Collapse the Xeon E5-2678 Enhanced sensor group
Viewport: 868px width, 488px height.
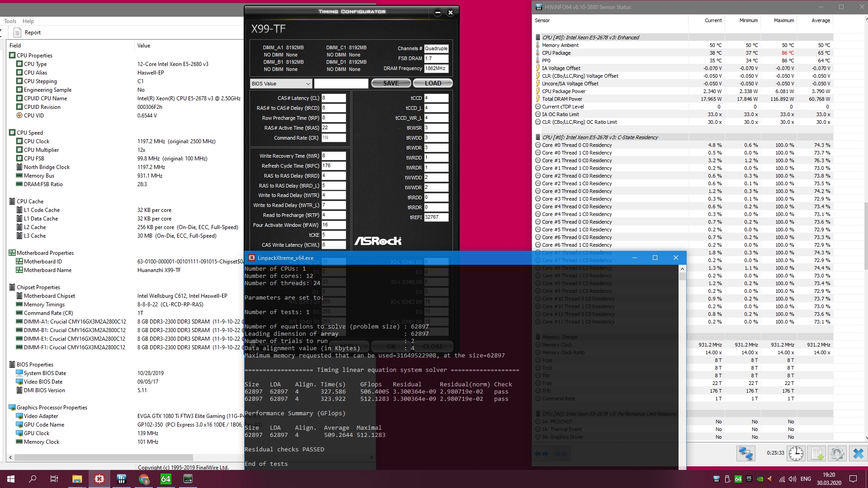538,38
